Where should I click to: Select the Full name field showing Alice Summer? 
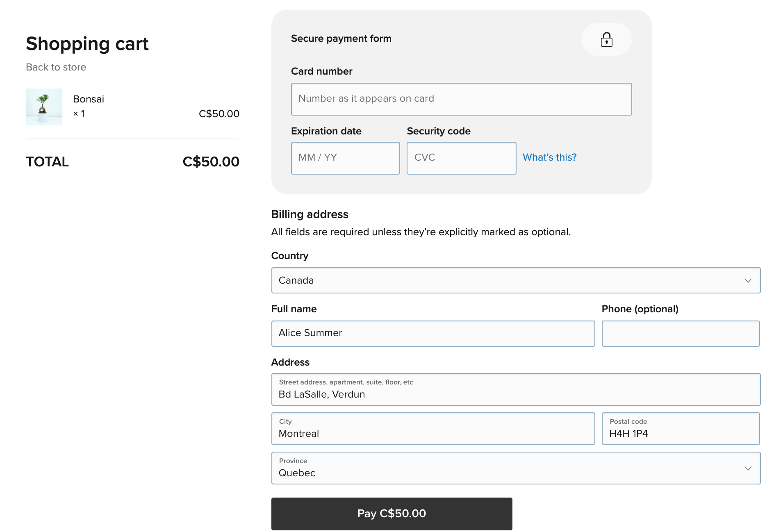click(x=433, y=333)
